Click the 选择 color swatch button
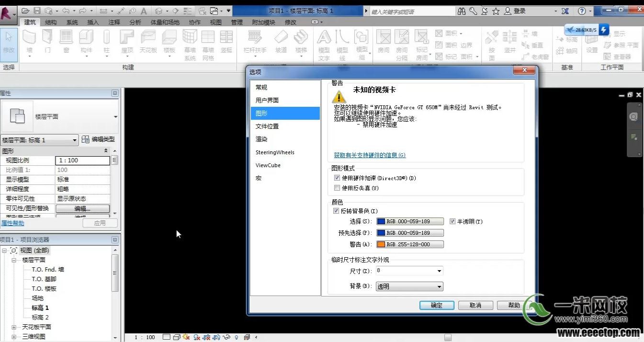The image size is (644, 342). tap(410, 221)
